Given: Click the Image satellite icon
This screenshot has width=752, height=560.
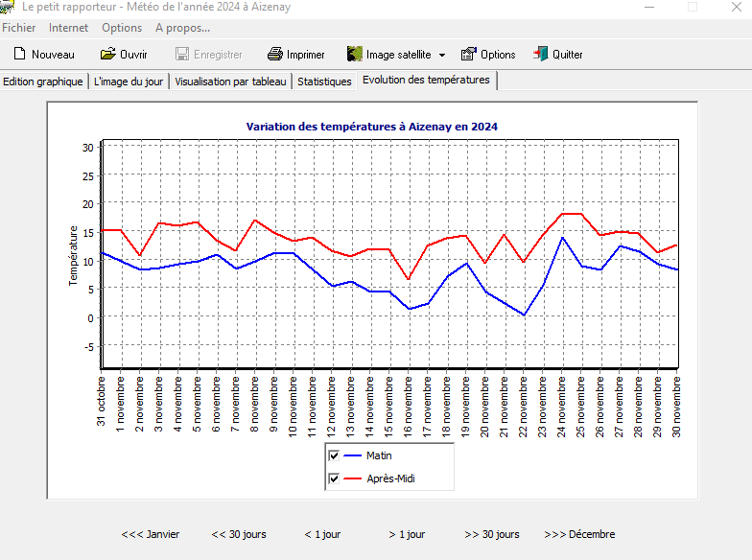Looking at the screenshot, I should (x=354, y=55).
